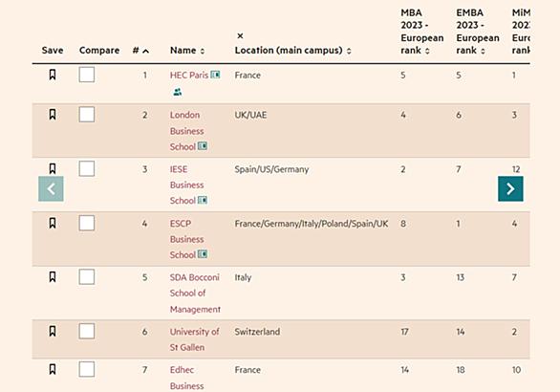
Task: Save London Business School with bookmark icon
Action: pyautogui.click(x=53, y=115)
